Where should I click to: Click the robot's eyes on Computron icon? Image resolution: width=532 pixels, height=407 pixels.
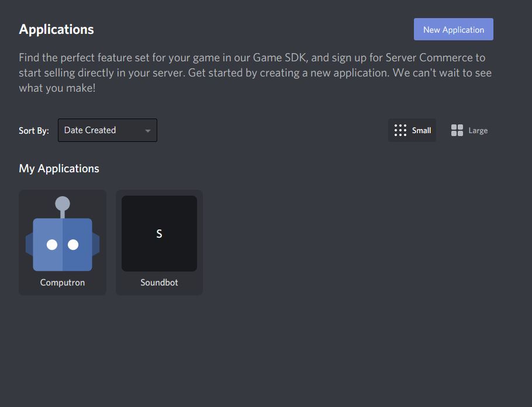[63, 244]
